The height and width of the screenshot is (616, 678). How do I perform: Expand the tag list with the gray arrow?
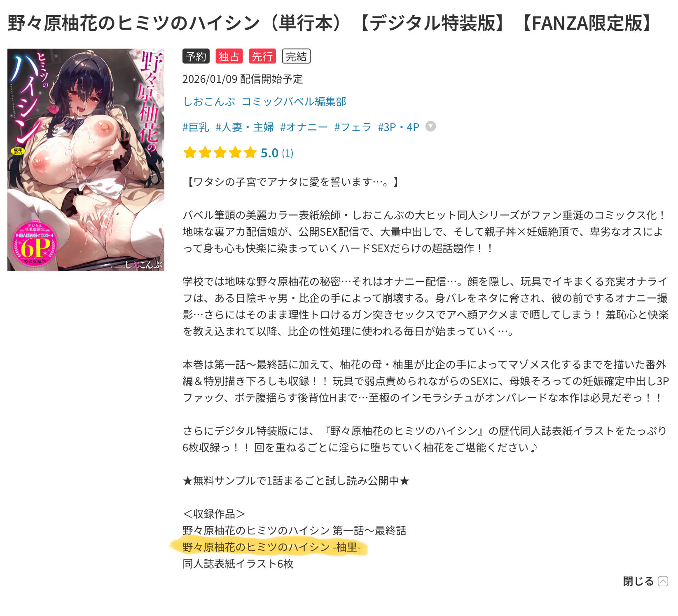pyautogui.click(x=430, y=126)
